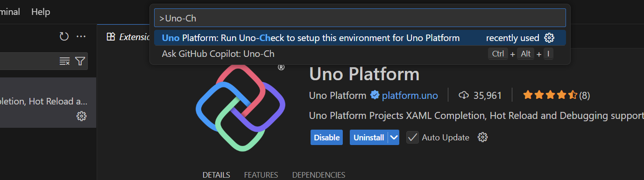Open the extensions filter options
The height and width of the screenshot is (180, 644).
coord(80,61)
